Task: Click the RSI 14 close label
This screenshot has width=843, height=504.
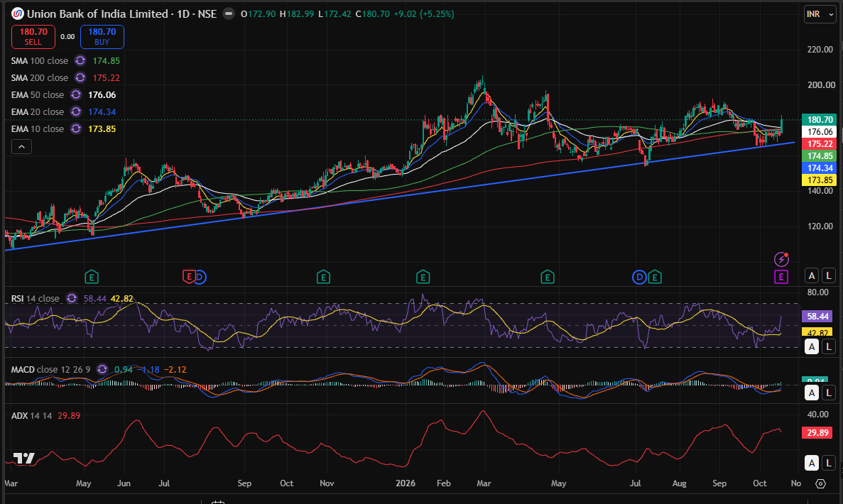Action: pyautogui.click(x=36, y=298)
